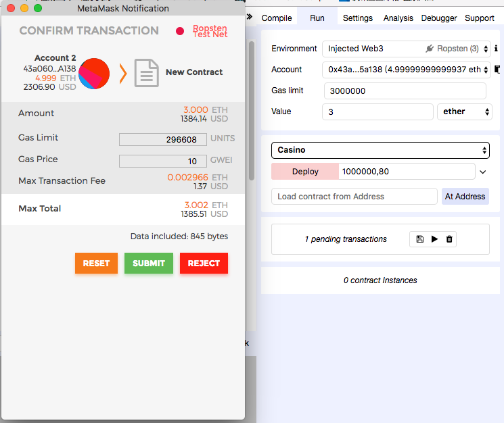Click the constructor arguments field 1000000,80
The width and height of the screenshot is (504, 423).
point(407,172)
